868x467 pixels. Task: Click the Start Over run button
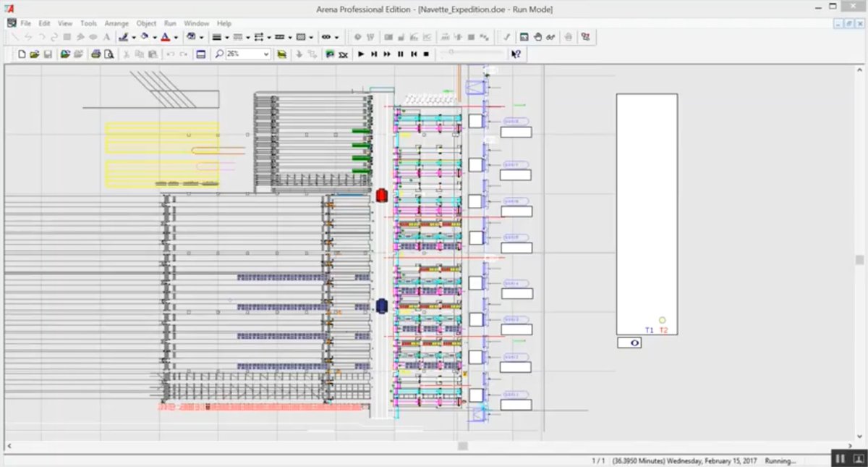413,54
